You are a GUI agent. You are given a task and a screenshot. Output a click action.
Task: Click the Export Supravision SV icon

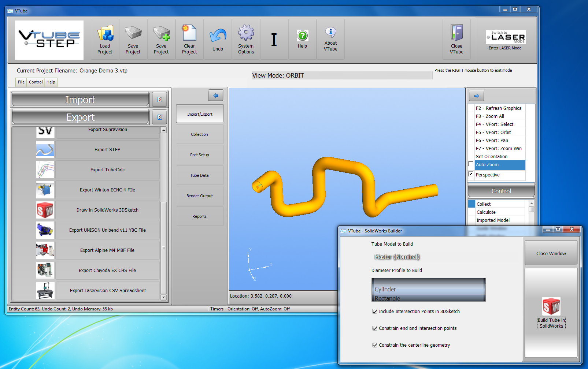45,132
